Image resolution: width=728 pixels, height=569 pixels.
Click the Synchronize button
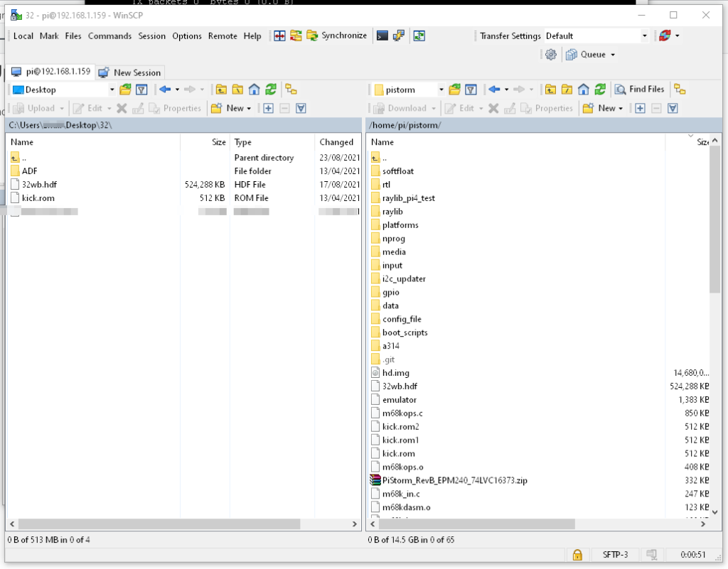coord(337,36)
